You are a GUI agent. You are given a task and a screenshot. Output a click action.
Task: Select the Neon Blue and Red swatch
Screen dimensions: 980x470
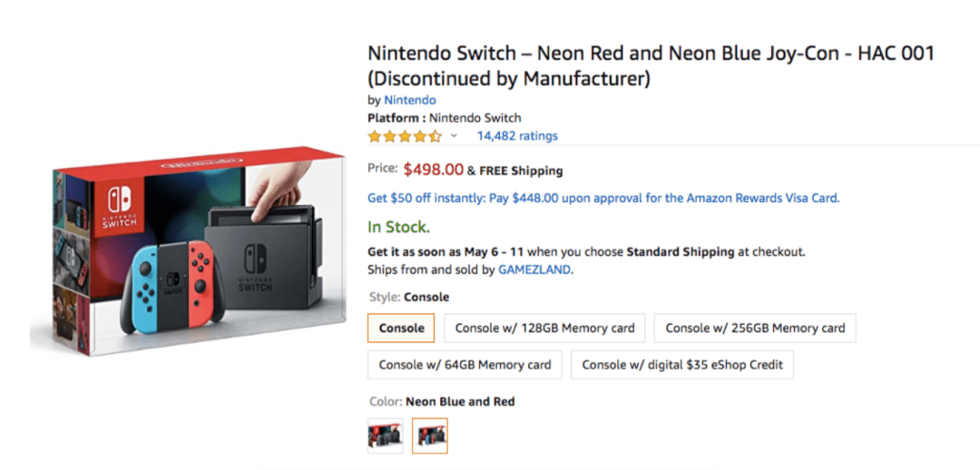click(x=430, y=436)
